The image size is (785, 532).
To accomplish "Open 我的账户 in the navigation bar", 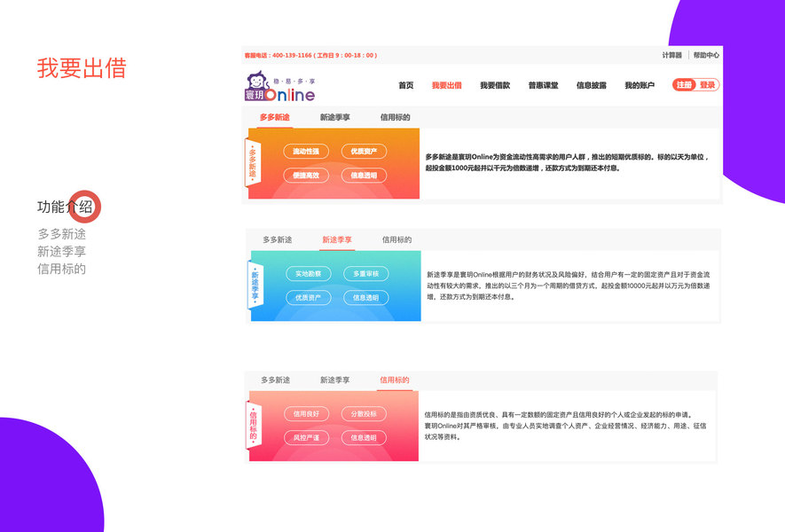I will pos(640,85).
